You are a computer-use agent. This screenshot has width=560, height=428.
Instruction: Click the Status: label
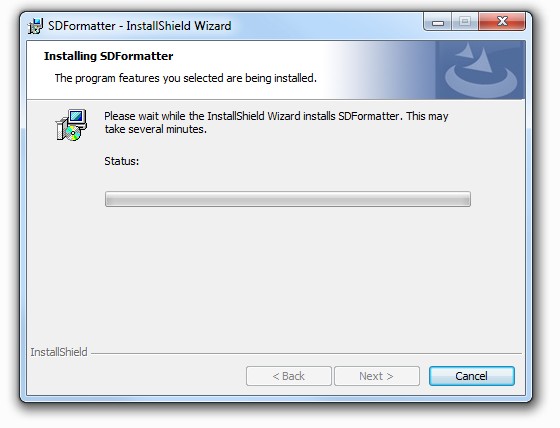click(122, 161)
